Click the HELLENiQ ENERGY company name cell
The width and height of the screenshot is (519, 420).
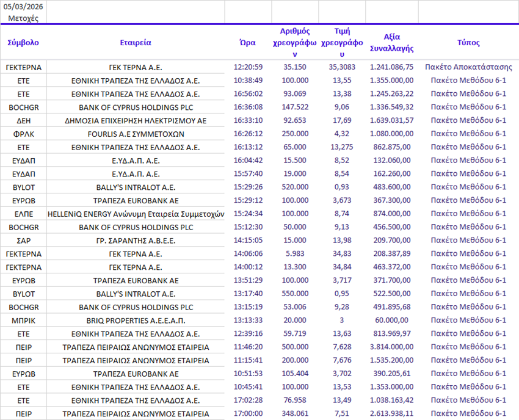[136, 214]
